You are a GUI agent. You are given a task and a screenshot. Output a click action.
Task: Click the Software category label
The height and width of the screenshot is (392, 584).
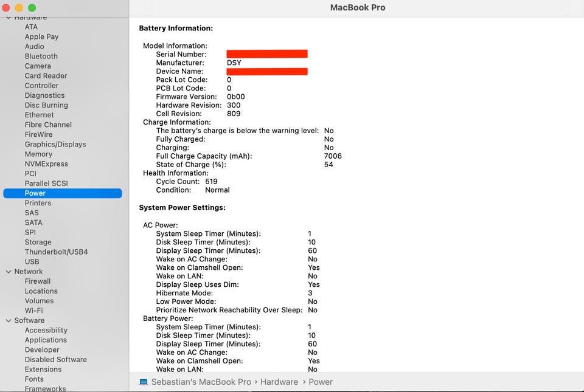(29, 320)
